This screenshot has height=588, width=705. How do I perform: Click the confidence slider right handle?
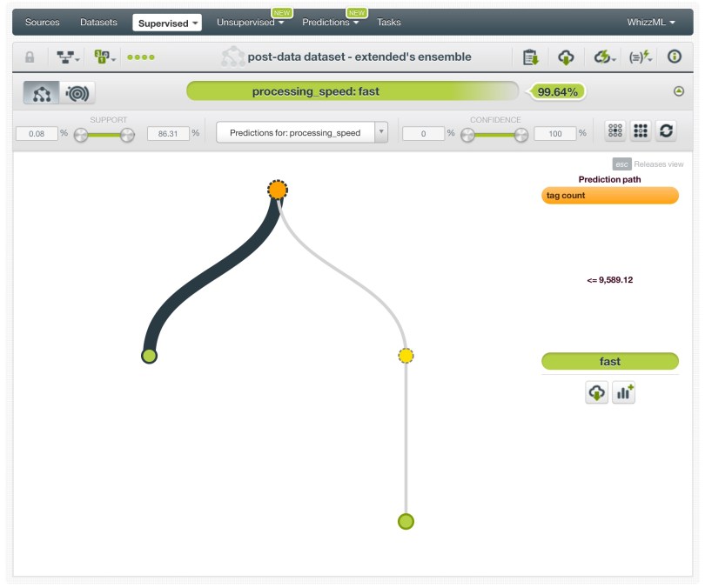[x=522, y=134]
